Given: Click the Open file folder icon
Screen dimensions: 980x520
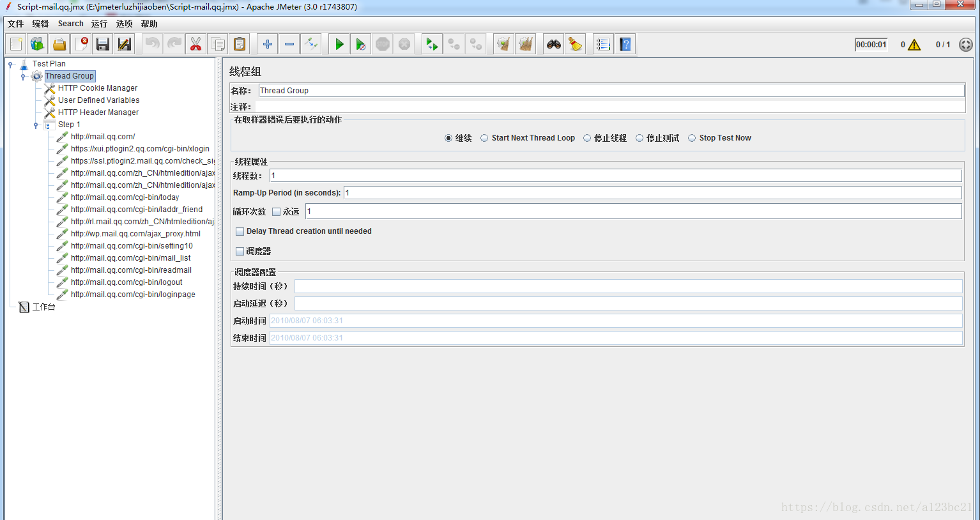Looking at the screenshot, I should [59, 44].
